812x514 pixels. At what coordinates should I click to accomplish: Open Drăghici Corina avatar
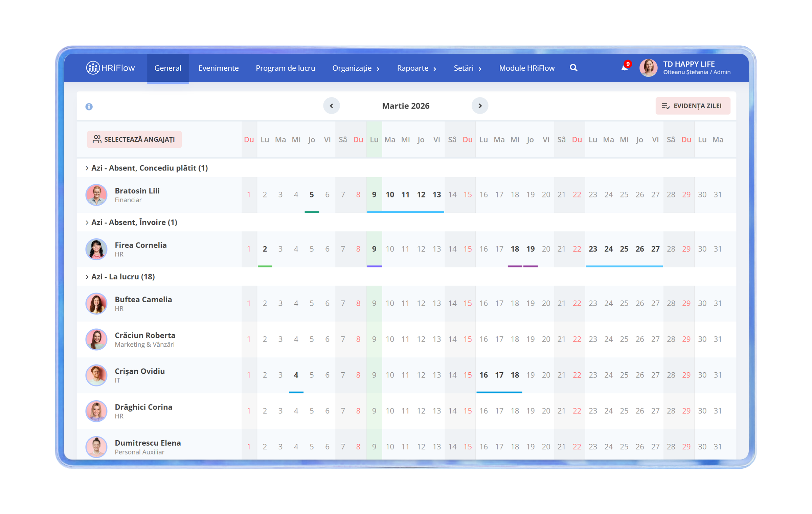96,411
